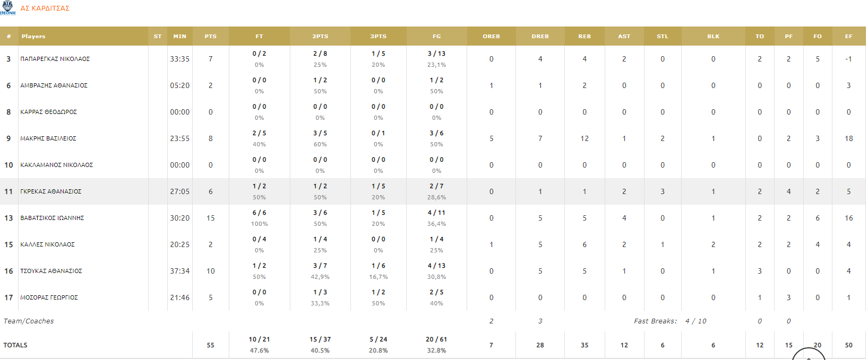
Task: Sort by the 3PTS column header
Action: [x=378, y=37]
